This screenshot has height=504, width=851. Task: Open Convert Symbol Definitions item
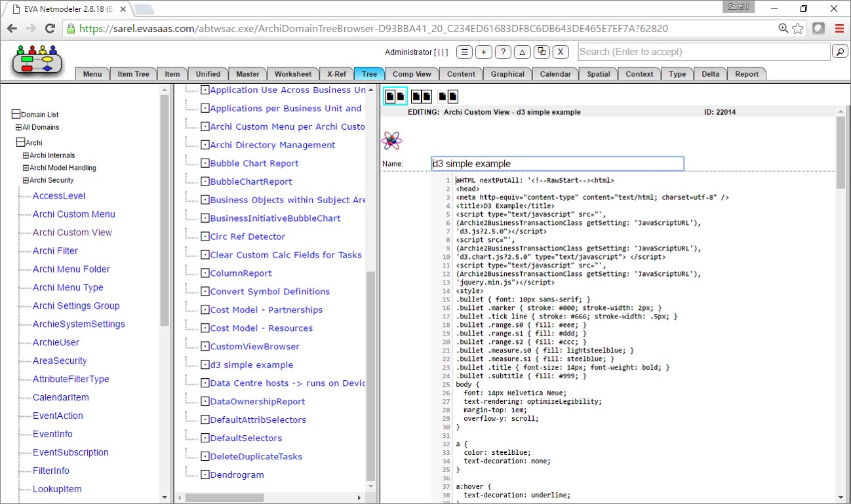[269, 292]
